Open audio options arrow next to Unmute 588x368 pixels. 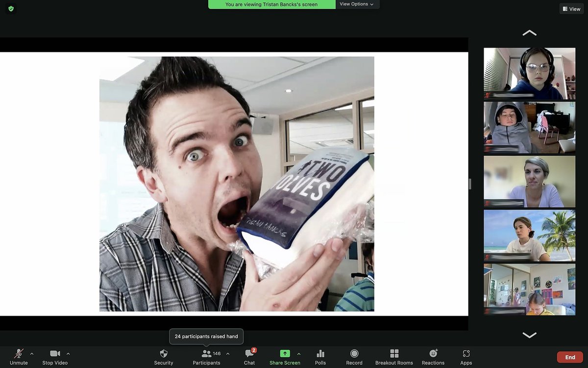(x=32, y=354)
